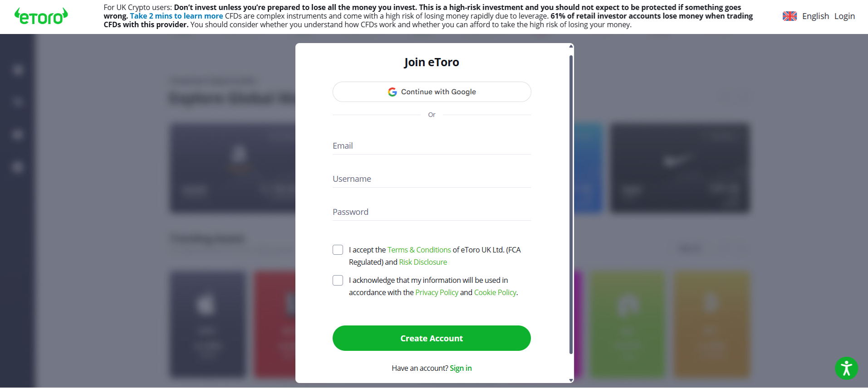Select the second icon in the left sidebar
This screenshot has height=388, width=868.
tap(17, 102)
